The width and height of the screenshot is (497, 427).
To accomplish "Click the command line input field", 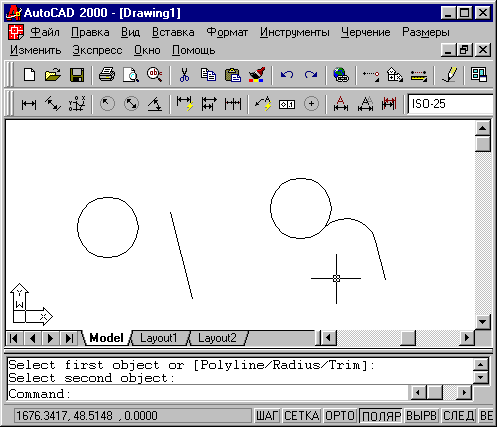I will click(x=208, y=394).
